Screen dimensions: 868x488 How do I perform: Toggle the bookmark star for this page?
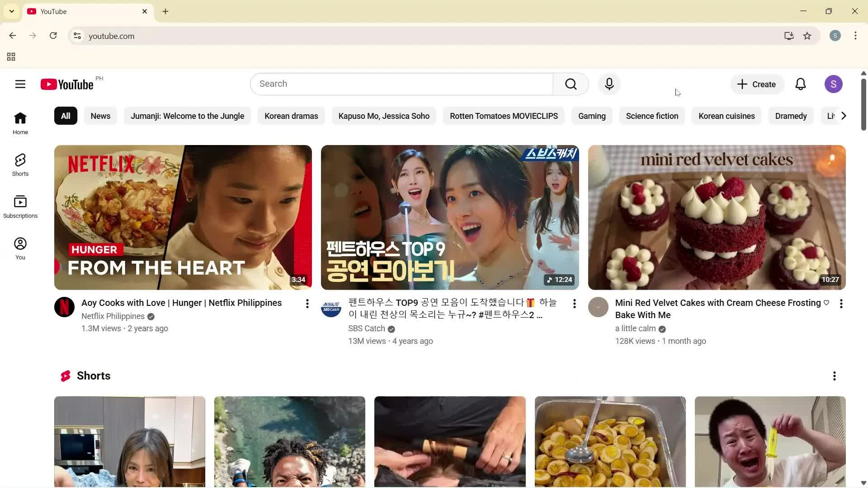(807, 36)
